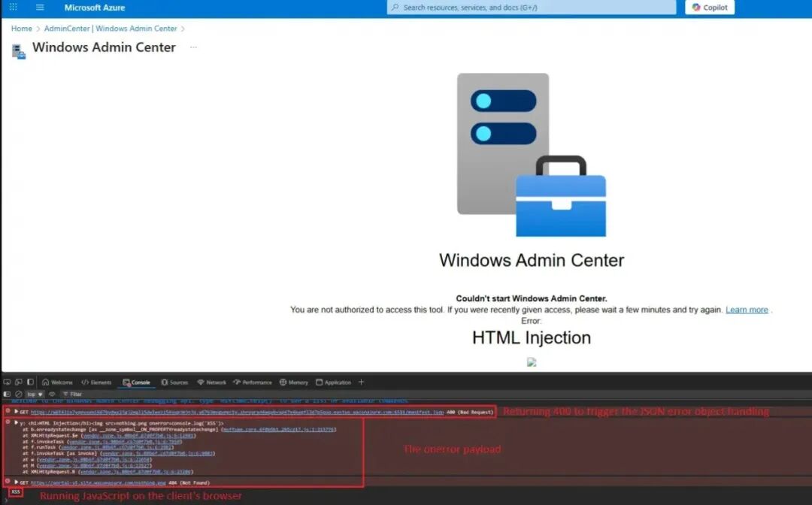Click the Learn more link in the error message
This screenshot has height=505, width=812.
coord(747,309)
